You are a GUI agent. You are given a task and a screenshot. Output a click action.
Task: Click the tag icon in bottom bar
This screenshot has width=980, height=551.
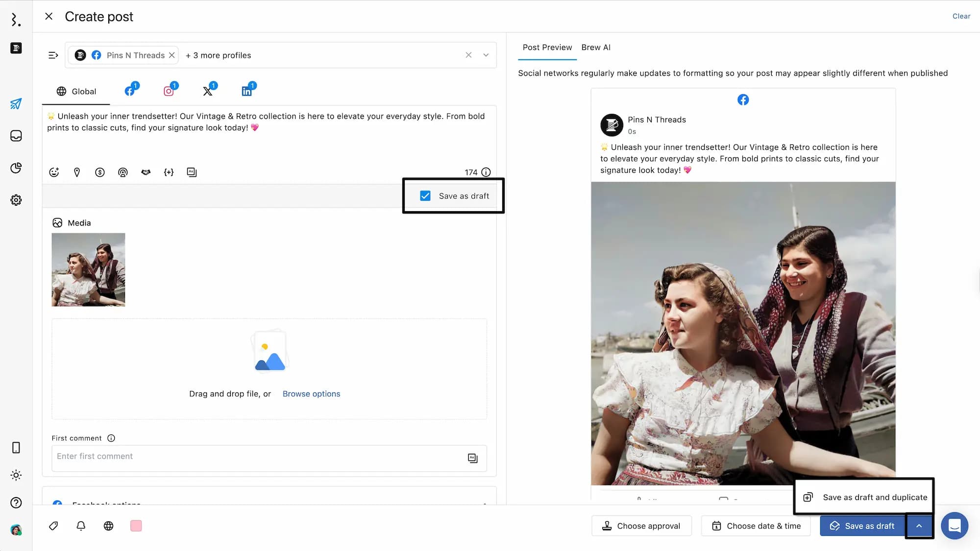tap(53, 526)
